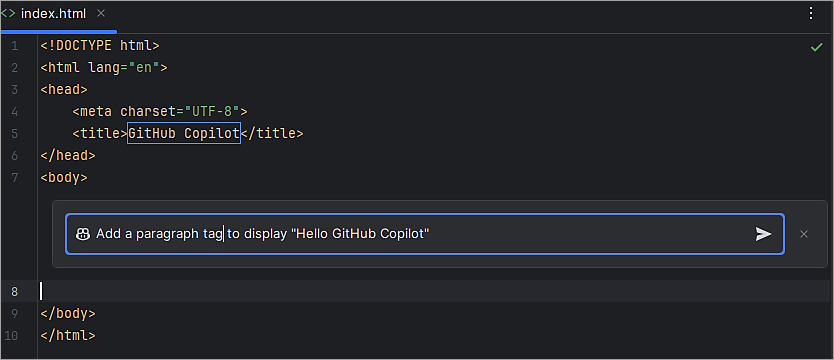
Task: Click the Copilot icon in prompt field
Action: click(82, 234)
